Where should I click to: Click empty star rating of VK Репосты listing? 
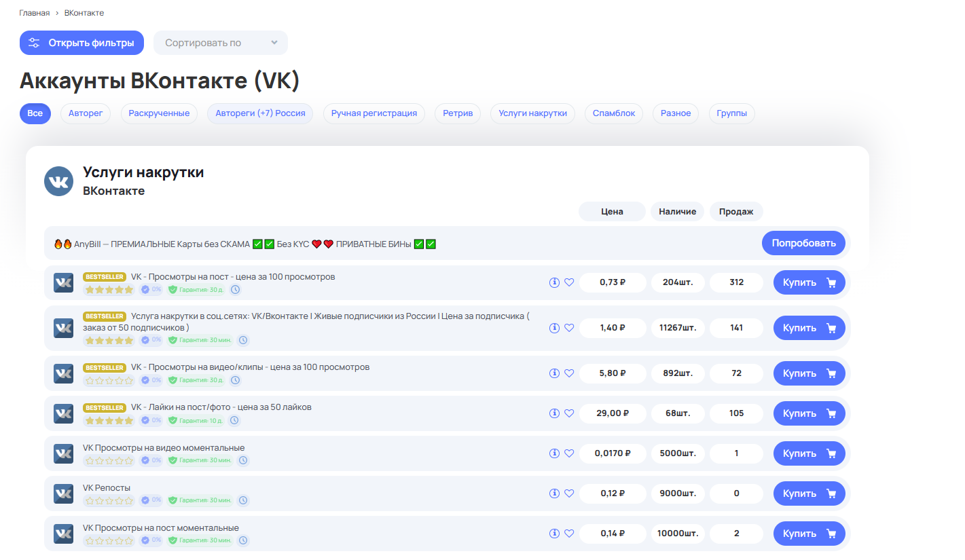pyautogui.click(x=109, y=500)
